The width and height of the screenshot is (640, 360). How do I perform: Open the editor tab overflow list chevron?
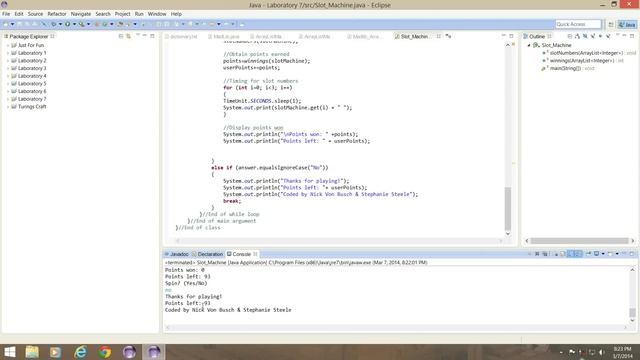tap(448, 36)
